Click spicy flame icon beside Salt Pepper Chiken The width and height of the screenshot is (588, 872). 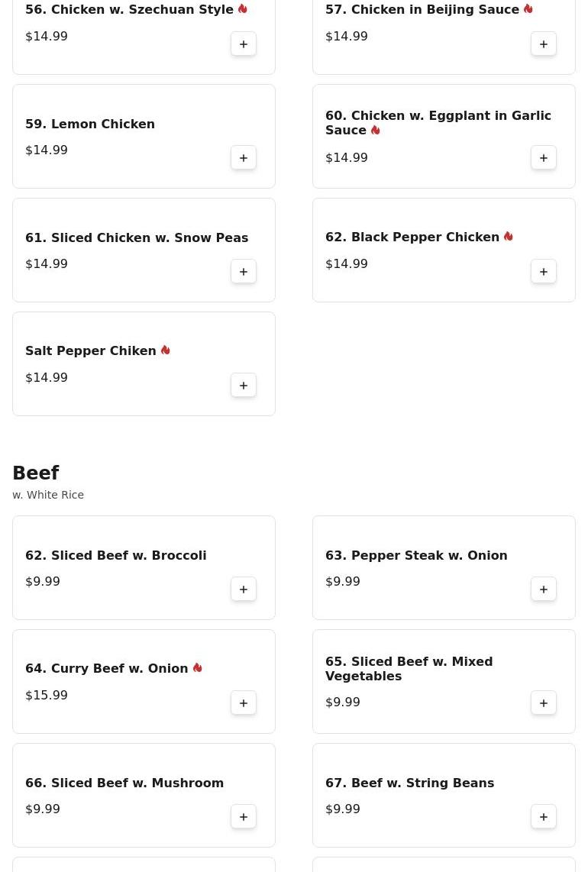(x=166, y=350)
